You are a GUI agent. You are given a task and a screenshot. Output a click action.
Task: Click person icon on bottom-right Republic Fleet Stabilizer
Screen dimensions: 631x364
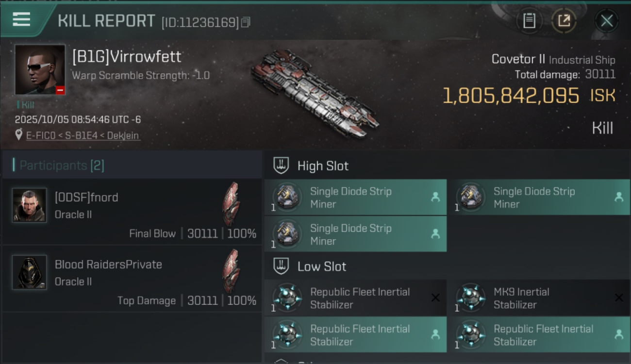[619, 334]
